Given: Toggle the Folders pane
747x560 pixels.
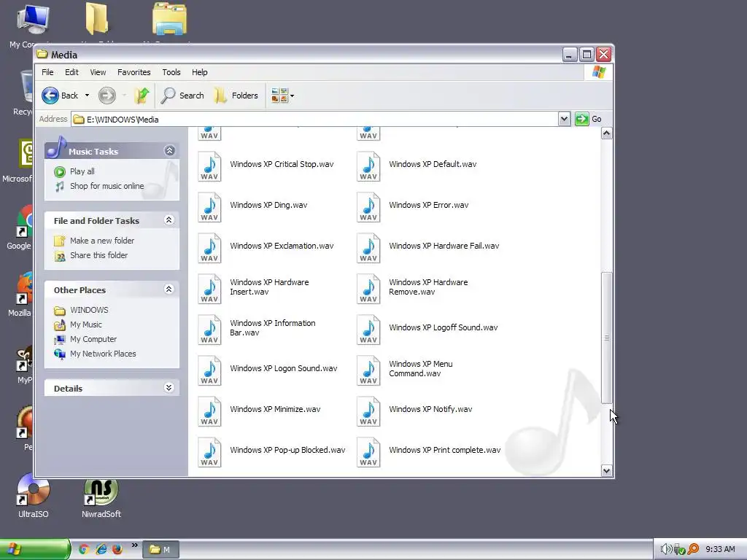Looking at the screenshot, I should tap(236, 96).
